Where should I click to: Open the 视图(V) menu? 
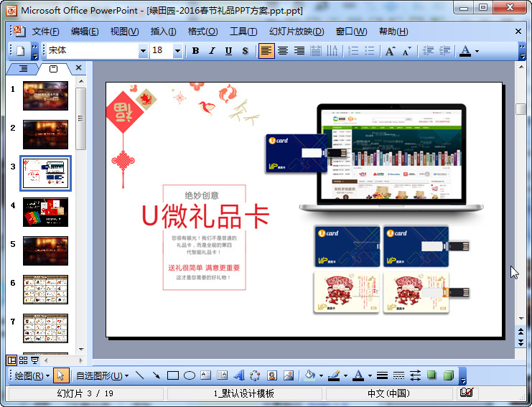click(124, 32)
